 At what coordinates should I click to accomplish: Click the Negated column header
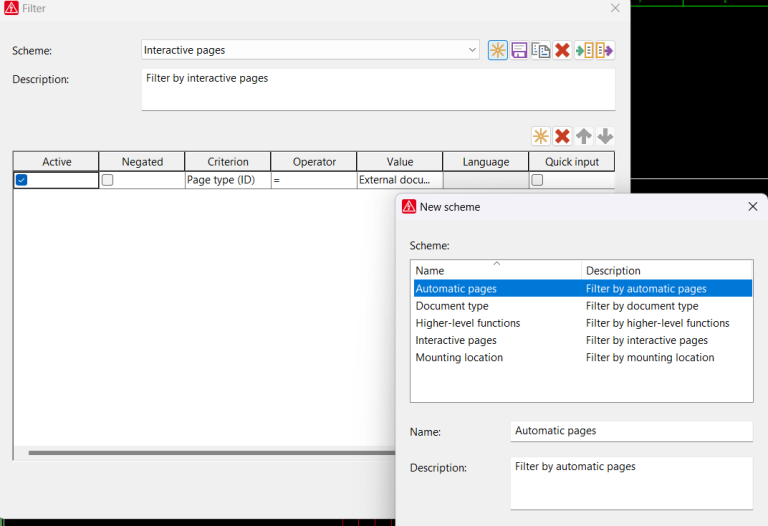point(142,162)
